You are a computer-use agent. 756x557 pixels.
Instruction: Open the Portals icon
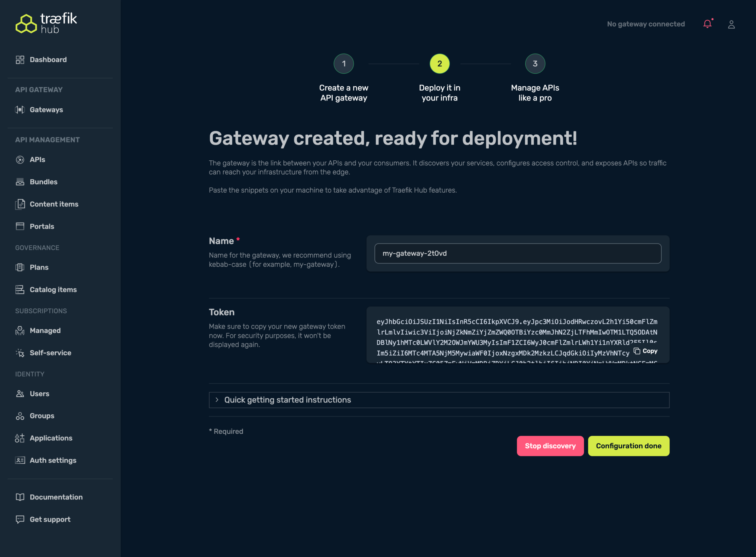pos(20,226)
